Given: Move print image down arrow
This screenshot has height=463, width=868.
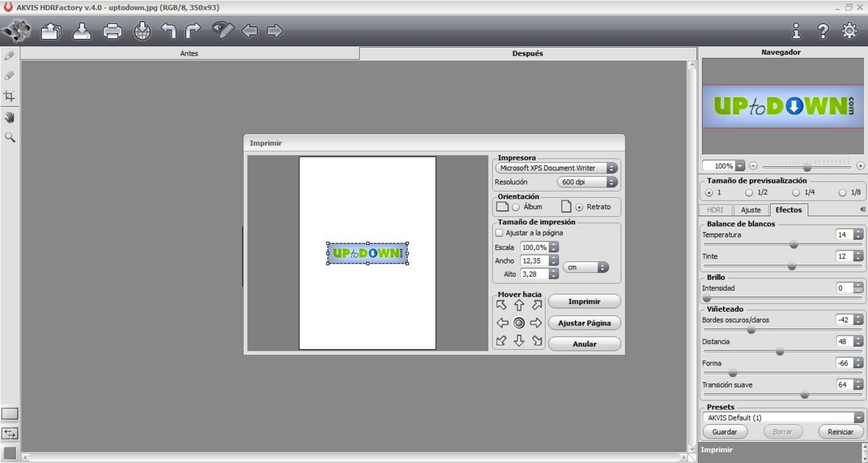Looking at the screenshot, I should pyautogui.click(x=519, y=341).
